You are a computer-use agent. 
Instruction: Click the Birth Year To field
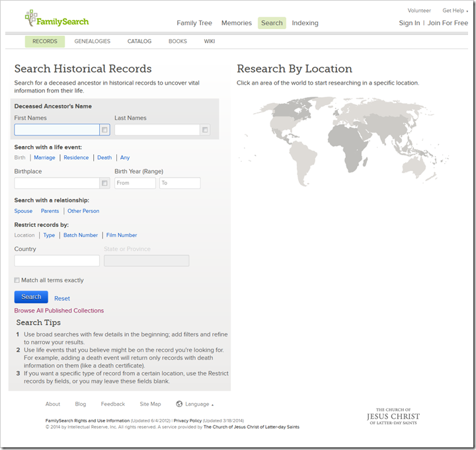pos(180,183)
